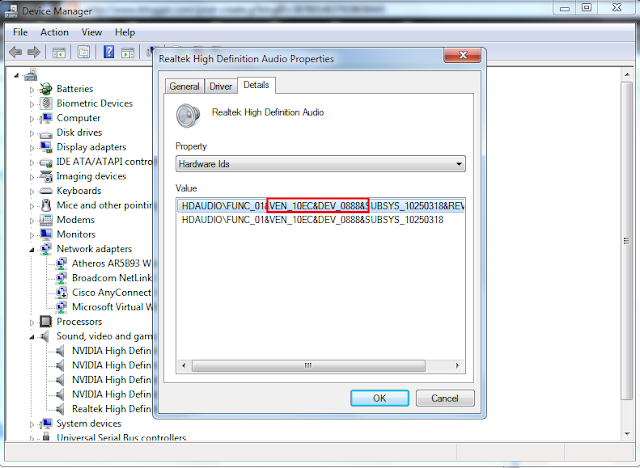Click the Batteries device icon
Viewport: 640px width, 468px height.
pos(46,89)
